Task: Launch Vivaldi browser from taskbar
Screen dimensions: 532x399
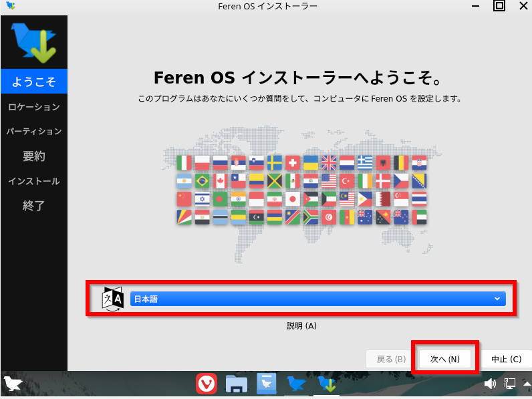Action: [207, 384]
